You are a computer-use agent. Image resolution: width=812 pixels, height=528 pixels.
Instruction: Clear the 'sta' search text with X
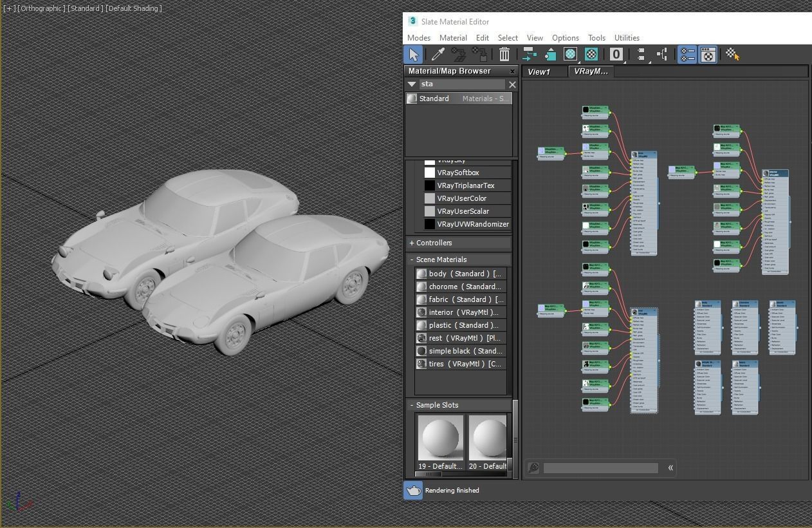pyautogui.click(x=512, y=84)
